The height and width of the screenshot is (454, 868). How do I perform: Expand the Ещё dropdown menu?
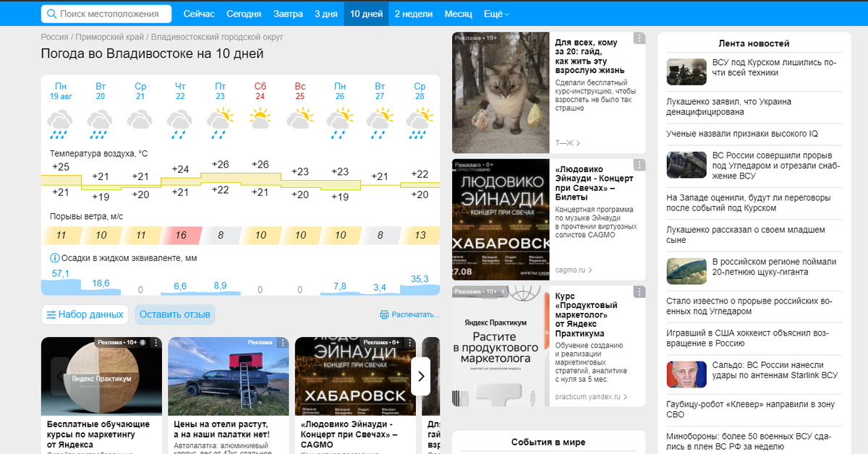click(496, 14)
